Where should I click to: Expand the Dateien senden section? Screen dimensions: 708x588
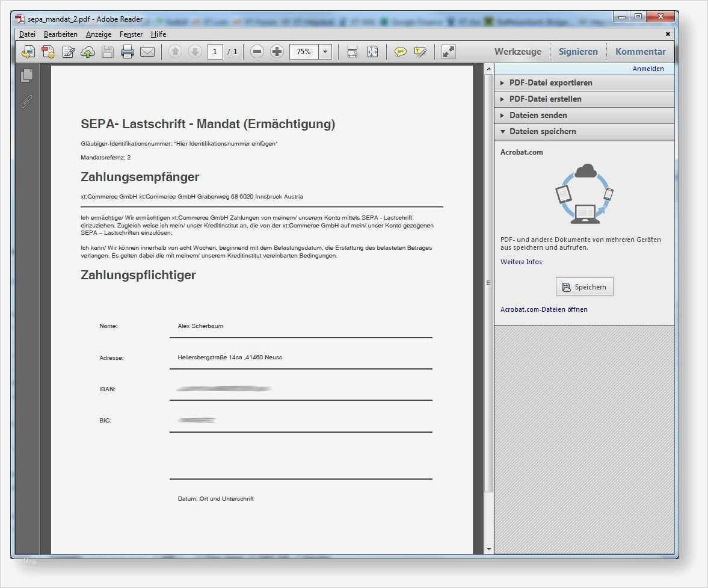click(x=538, y=115)
